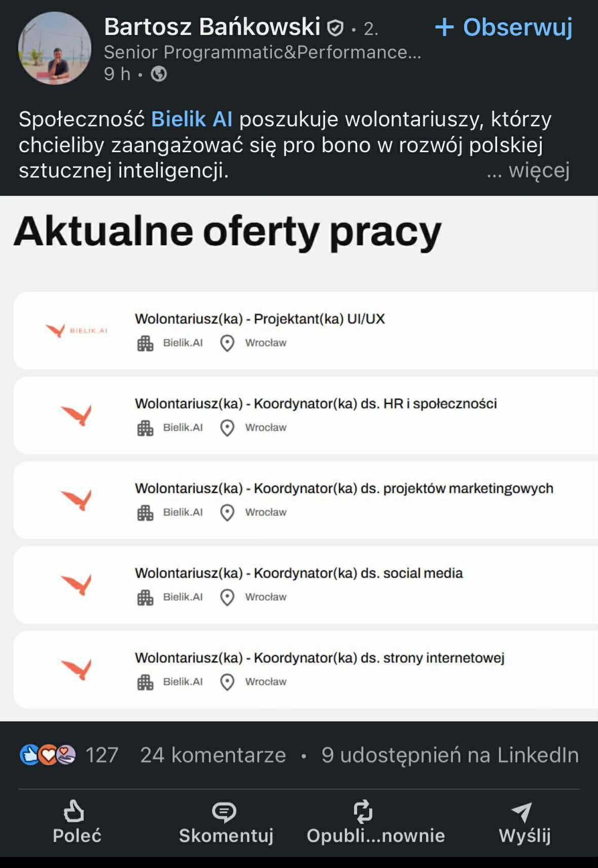Tap the Skomentuj comment bubble icon
Image resolution: width=598 pixels, height=868 pixels.
coord(224,812)
